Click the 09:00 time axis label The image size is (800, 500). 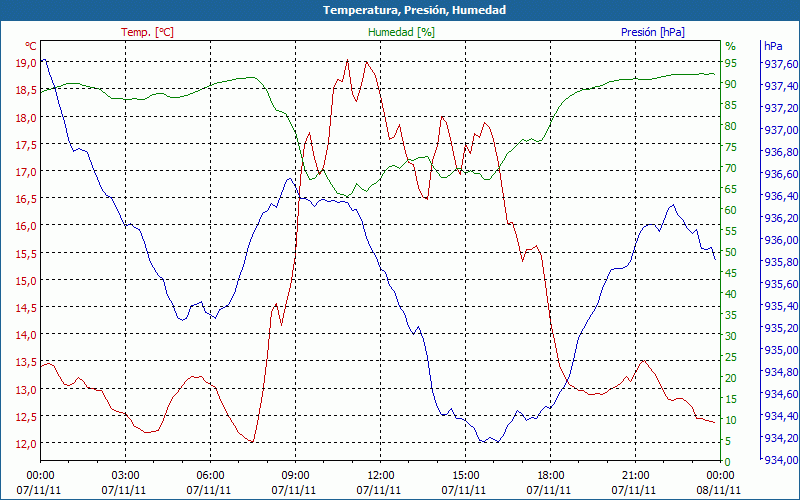pyautogui.click(x=295, y=476)
